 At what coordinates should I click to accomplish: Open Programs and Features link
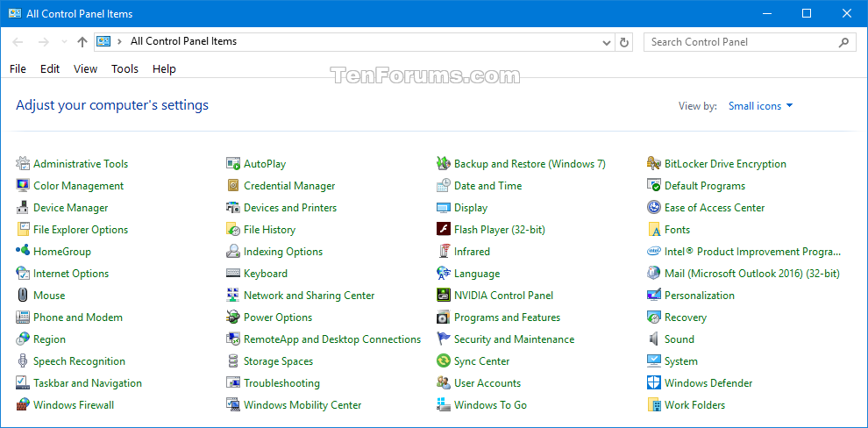click(507, 317)
